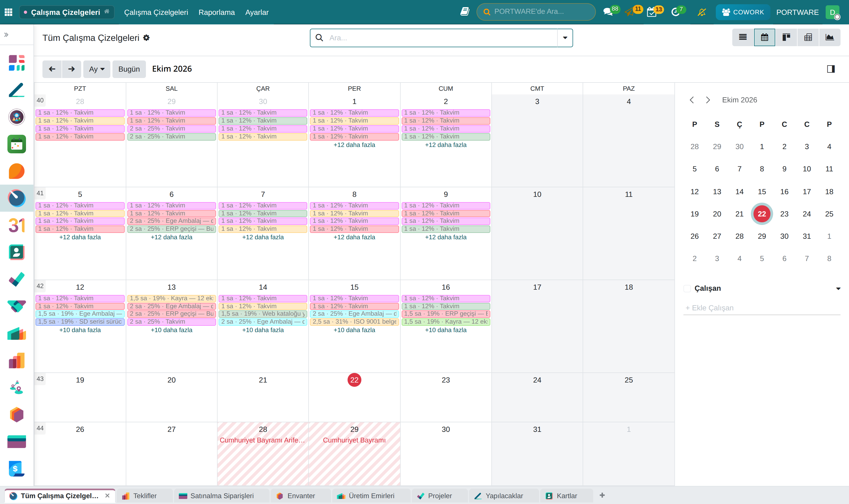The image size is (849, 504).
Task: Switch to graph view
Action: click(830, 37)
